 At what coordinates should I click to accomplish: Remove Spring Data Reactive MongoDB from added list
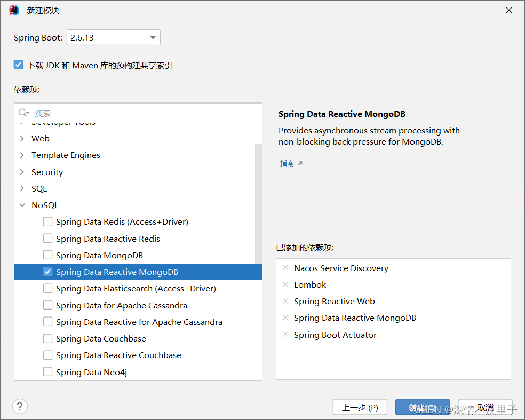pos(285,318)
